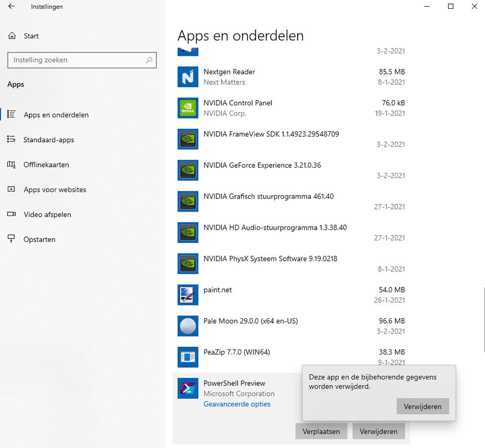485x448 pixels.
Task: Open Offlinekaarten settings
Action: [x=46, y=165]
